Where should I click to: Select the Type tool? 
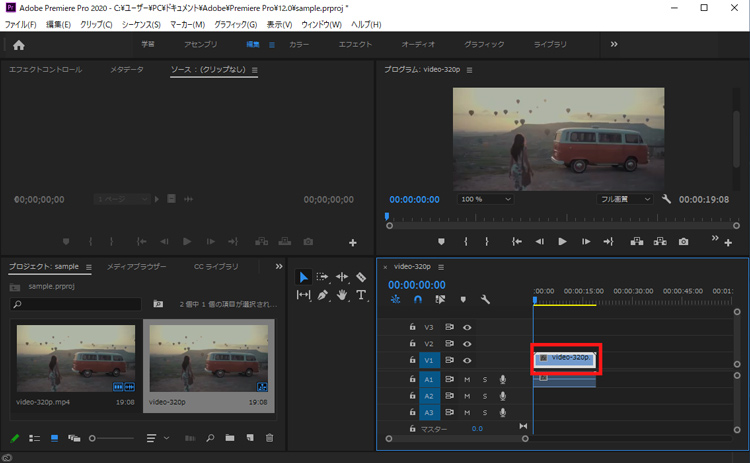pyautogui.click(x=361, y=295)
